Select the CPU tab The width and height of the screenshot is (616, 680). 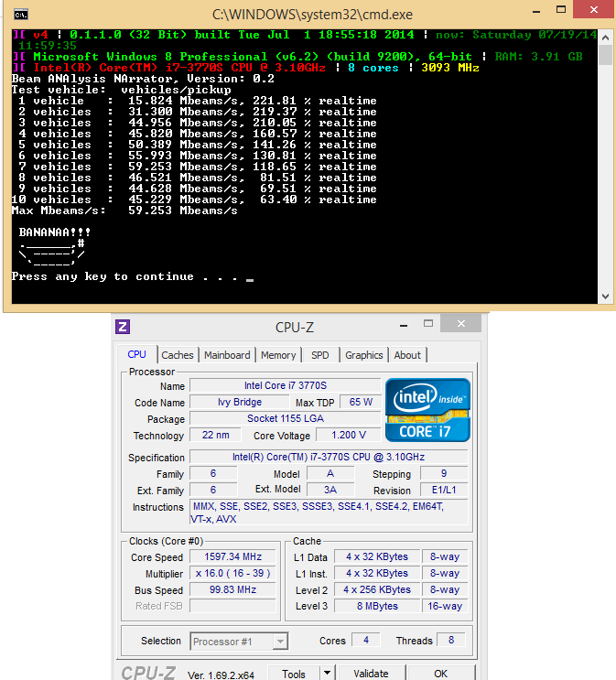pyautogui.click(x=136, y=354)
